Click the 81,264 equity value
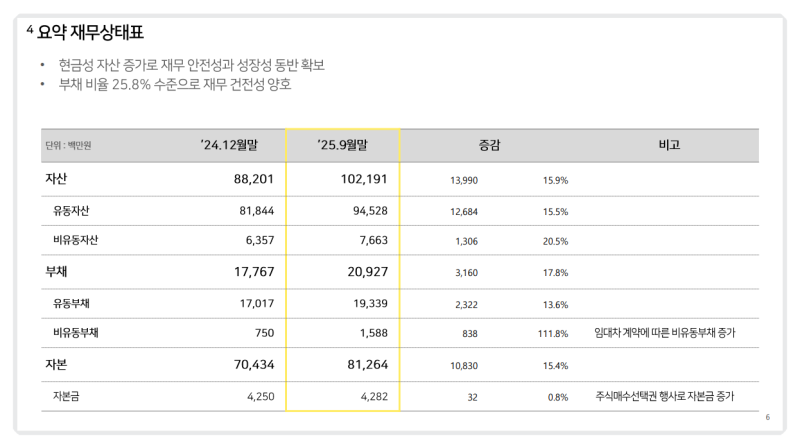Viewport: 800px width, 448px height. pos(362,365)
